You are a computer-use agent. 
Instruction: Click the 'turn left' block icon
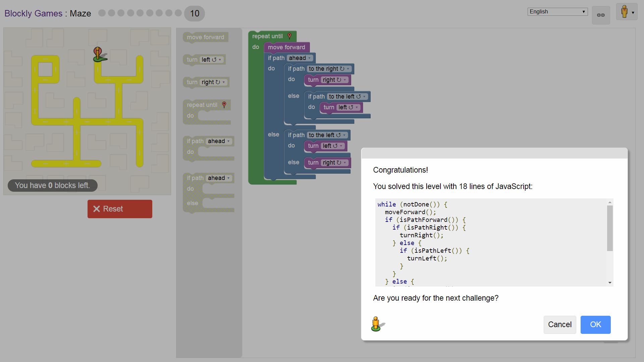pyautogui.click(x=205, y=59)
